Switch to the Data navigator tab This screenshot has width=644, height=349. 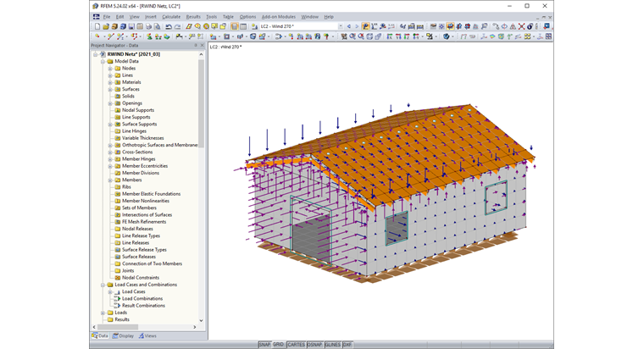coord(100,335)
